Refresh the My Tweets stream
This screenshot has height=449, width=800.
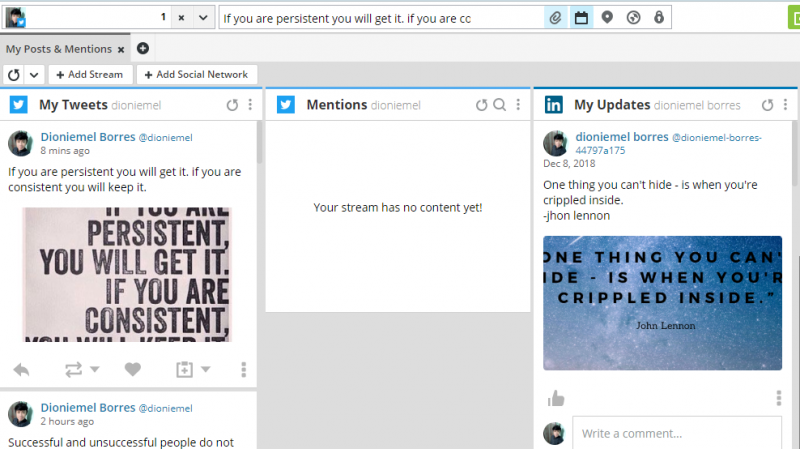[232, 105]
